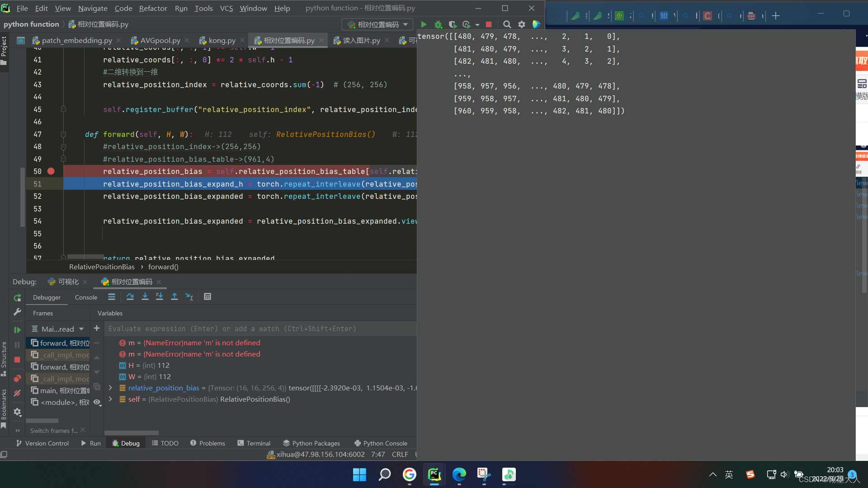Click Run to Cursor icon
Viewport: 868px width, 488px height.
click(189, 297)
